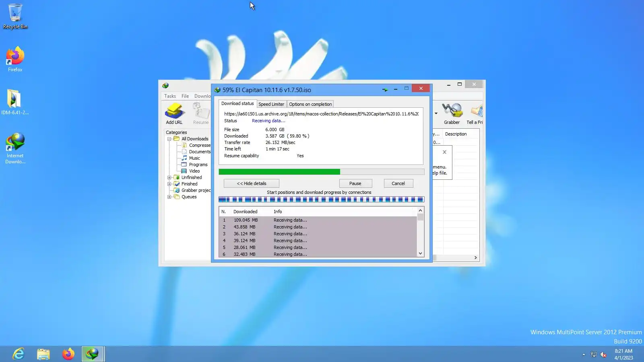Cancel the El Capitan download
This screenshot has height=362, width=644.
point(398,183)
